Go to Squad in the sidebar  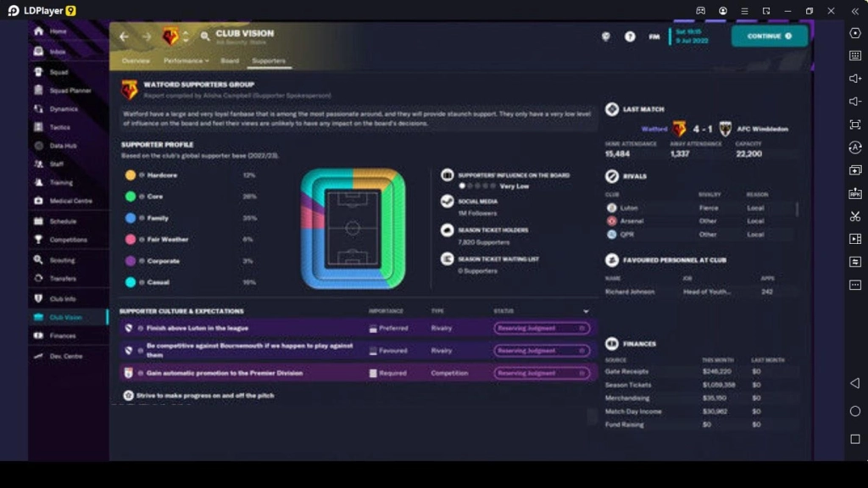[58, 72]
